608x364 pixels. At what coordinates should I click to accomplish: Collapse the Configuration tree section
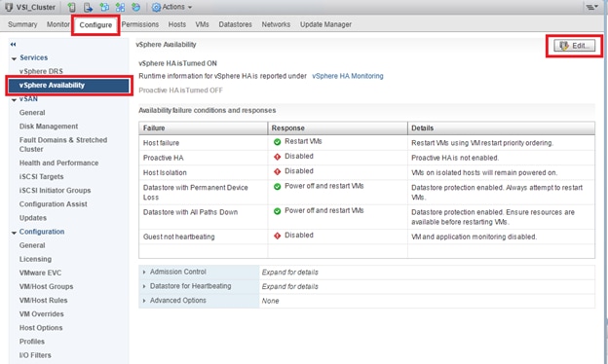click(14, 233)
